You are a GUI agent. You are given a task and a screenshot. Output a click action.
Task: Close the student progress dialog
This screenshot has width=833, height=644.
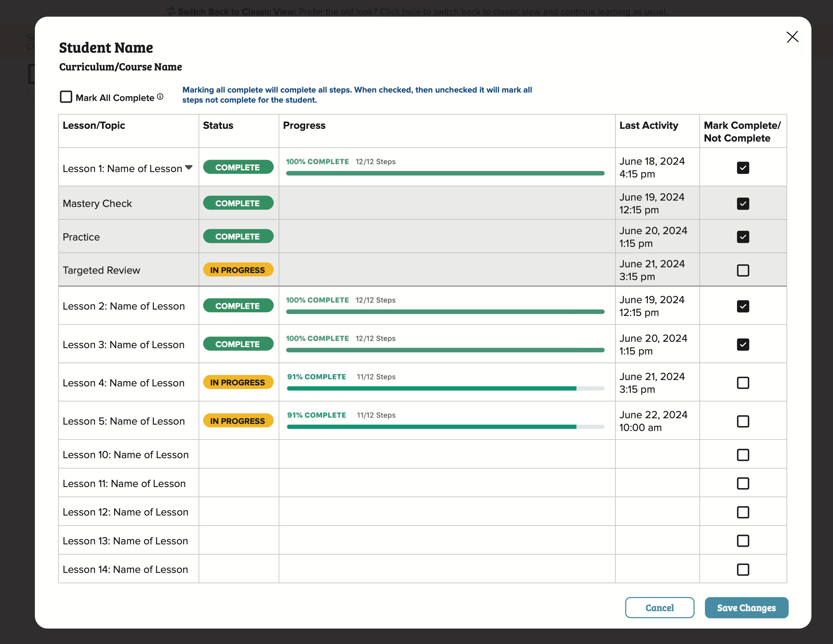point(792,37)
